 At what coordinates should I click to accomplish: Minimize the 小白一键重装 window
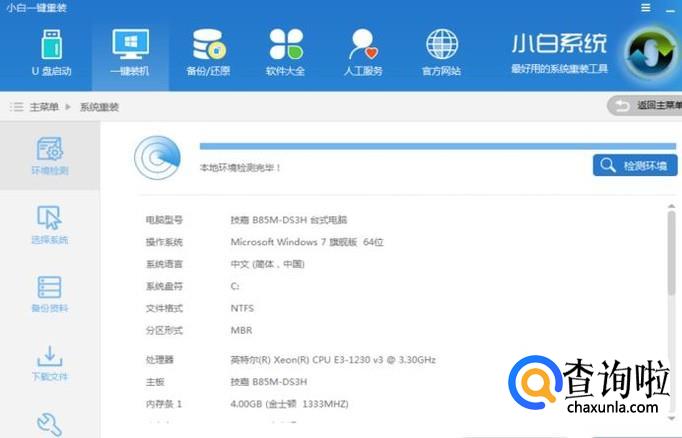pos(670,10)
